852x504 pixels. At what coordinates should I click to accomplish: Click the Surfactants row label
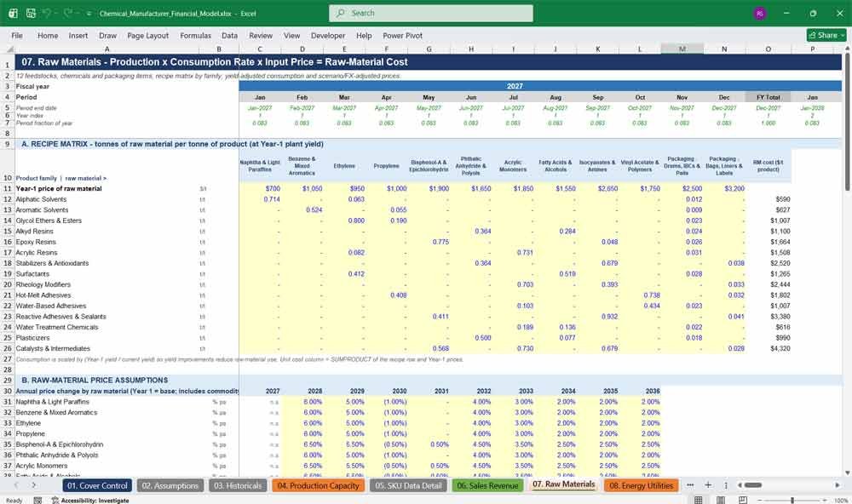(x=32, y=274)
